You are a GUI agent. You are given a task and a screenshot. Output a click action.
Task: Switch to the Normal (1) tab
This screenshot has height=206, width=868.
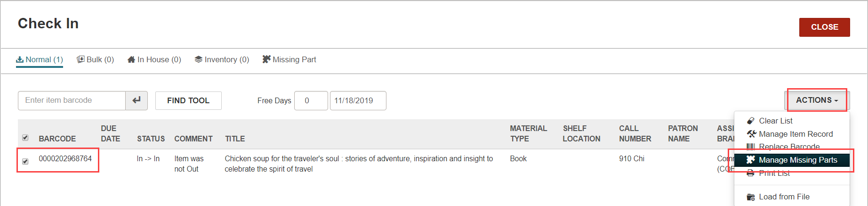[40, 59]
